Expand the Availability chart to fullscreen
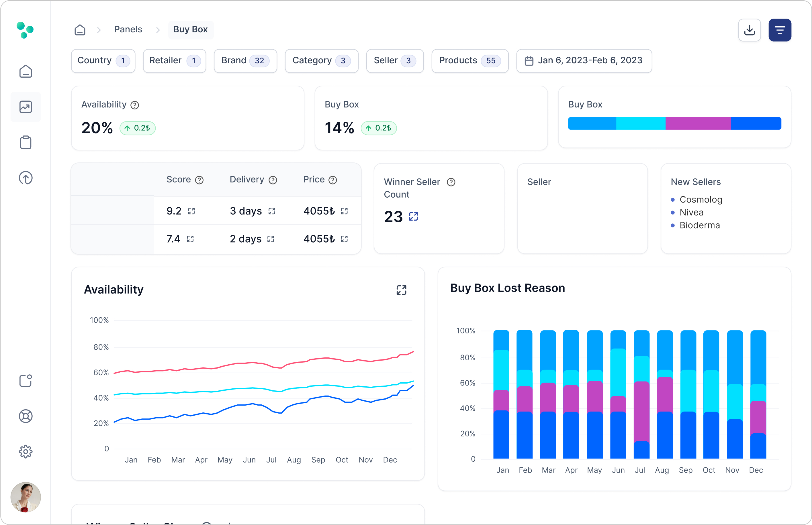The height and width of the screenshot is (525, 812). click(401, 290)
